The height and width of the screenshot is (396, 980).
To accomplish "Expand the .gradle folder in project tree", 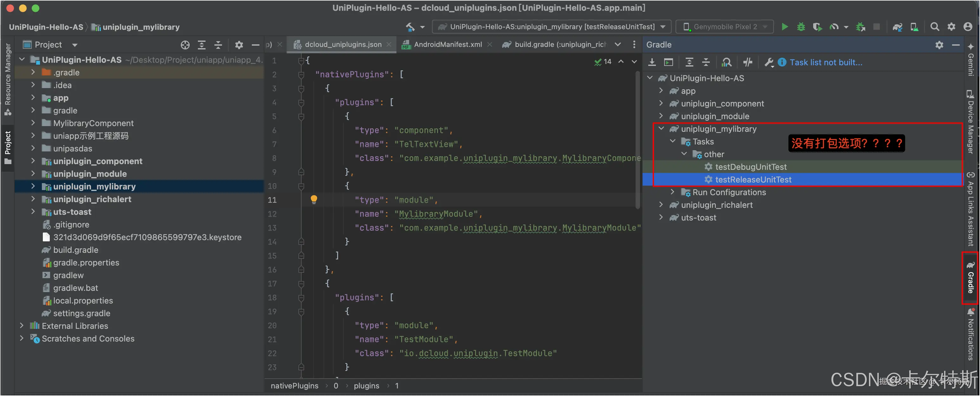I will pyautogui.click(x=33, y=72).
